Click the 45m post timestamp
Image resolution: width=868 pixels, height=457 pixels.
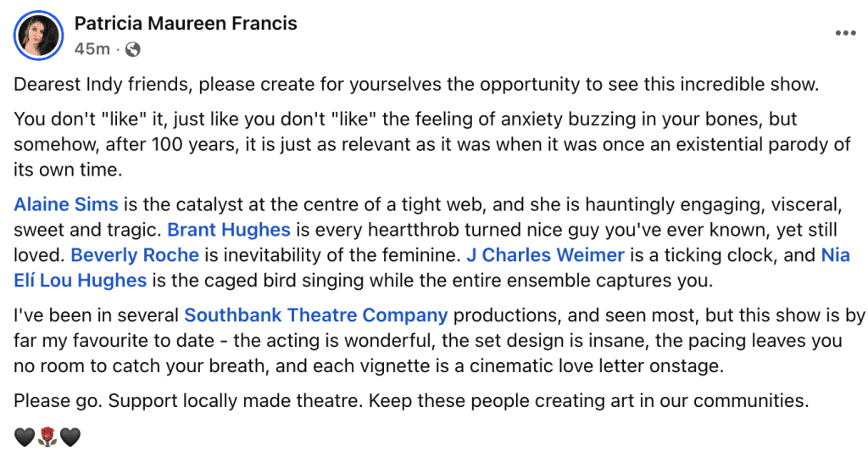tap(92, 49)
